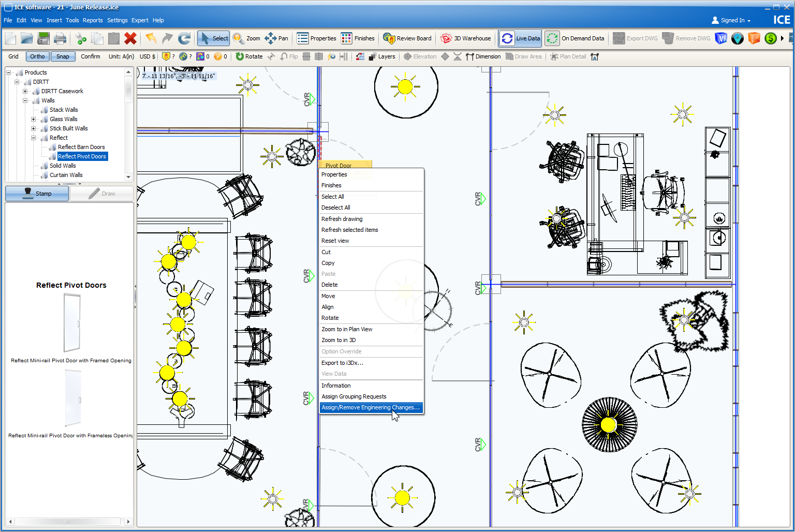Image resolution: width=795 pixels, height=532 pixels.
Task: Change USD $ currency
Action: pyautogui.click(x=148, y=56)
